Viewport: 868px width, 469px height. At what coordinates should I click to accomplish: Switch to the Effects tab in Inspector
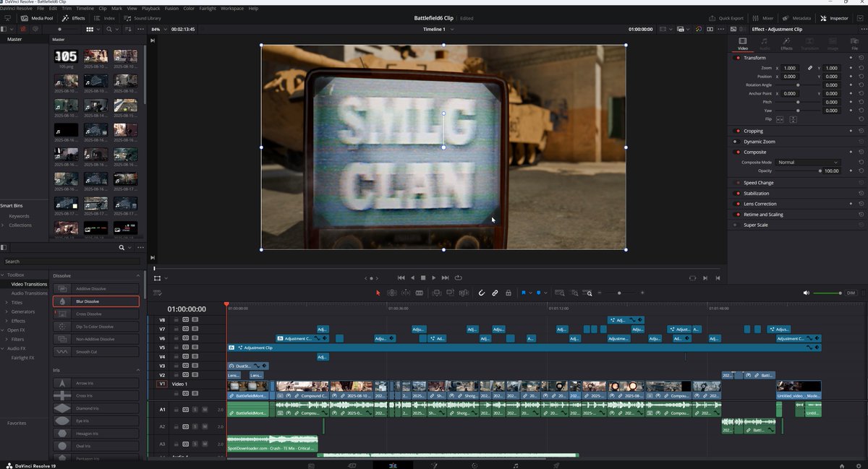tap(786, 45)
